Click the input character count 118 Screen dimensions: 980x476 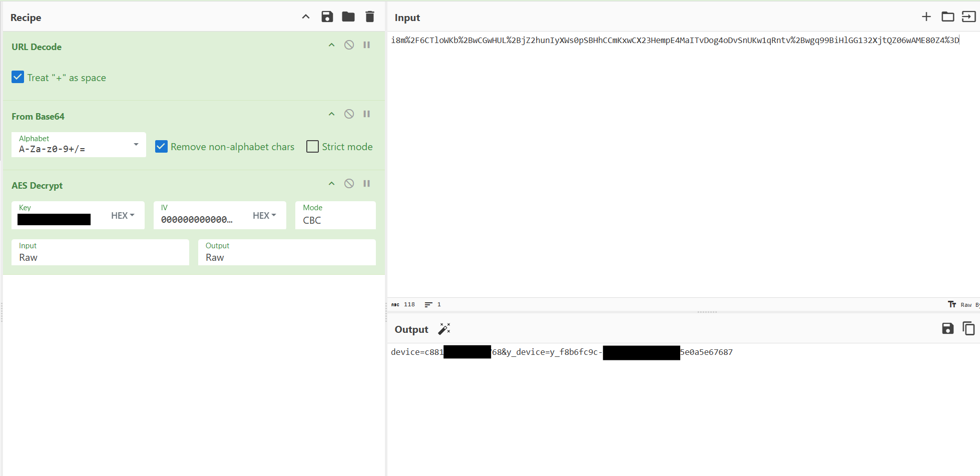[x=403, y=304]
